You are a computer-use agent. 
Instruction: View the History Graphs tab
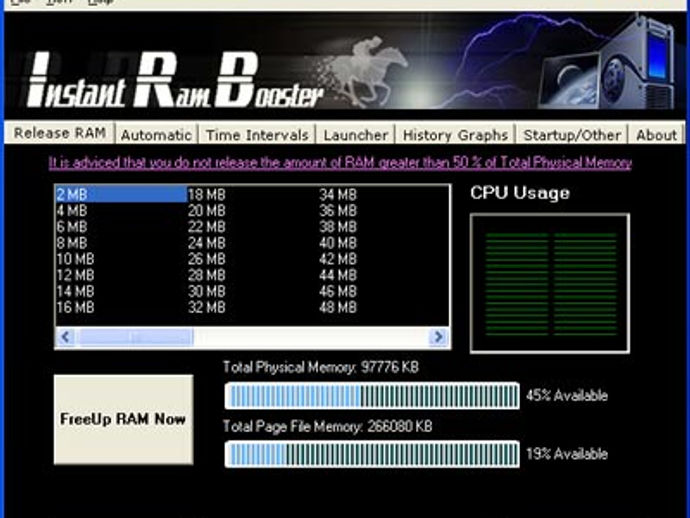tap(455, 135)
